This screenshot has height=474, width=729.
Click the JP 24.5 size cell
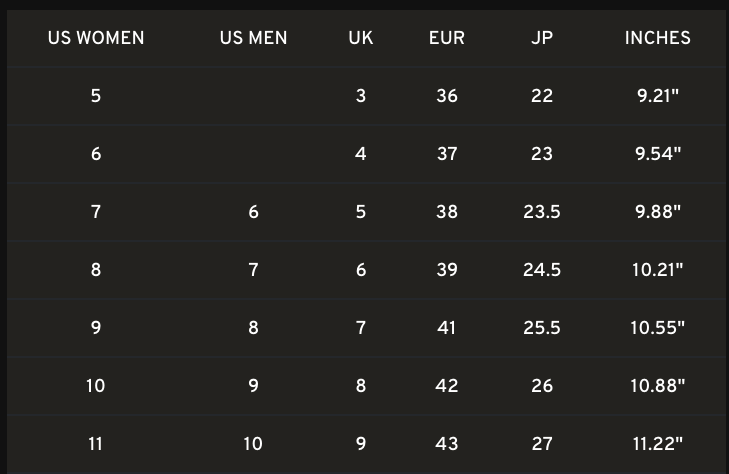[x=542, y=270]
